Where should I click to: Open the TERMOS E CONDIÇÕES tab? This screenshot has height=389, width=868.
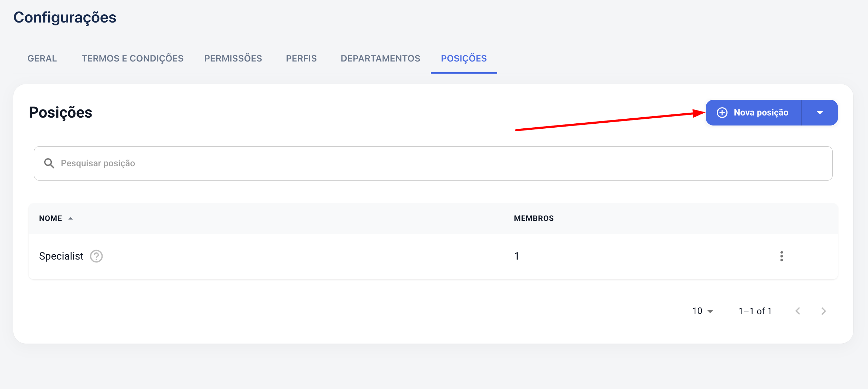tap(132, 58)
